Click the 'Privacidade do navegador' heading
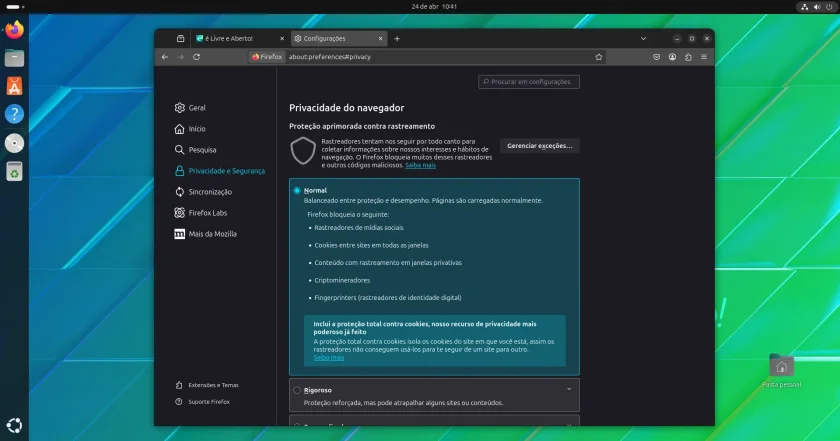This screenshot has width=840, height=441. [x=347, y=108]
